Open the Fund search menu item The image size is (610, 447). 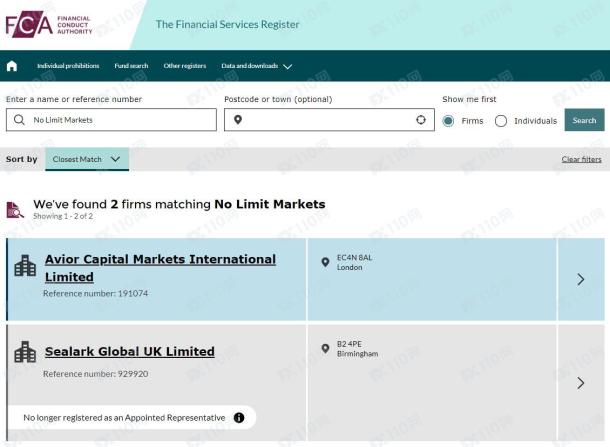click(x=131, y=66)
